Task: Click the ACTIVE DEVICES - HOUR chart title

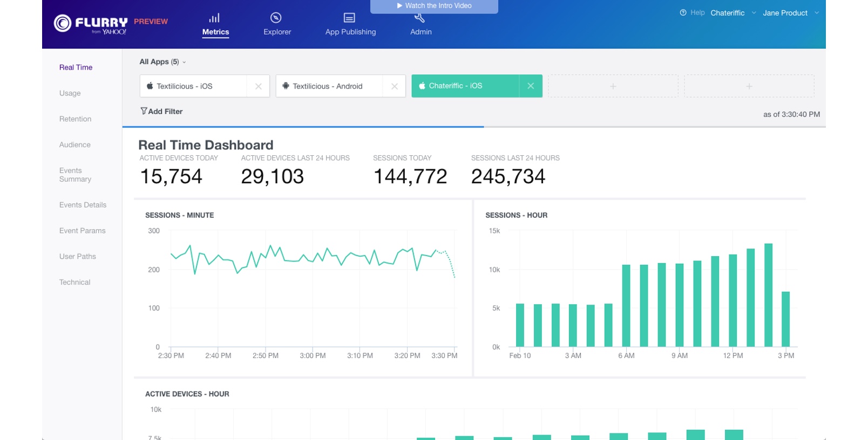Action: 187,394
